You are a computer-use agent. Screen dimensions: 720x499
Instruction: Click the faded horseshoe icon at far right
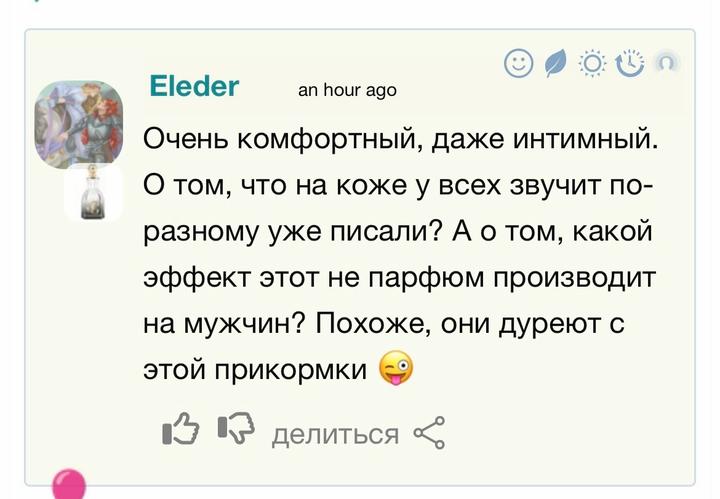click(666, 63)
